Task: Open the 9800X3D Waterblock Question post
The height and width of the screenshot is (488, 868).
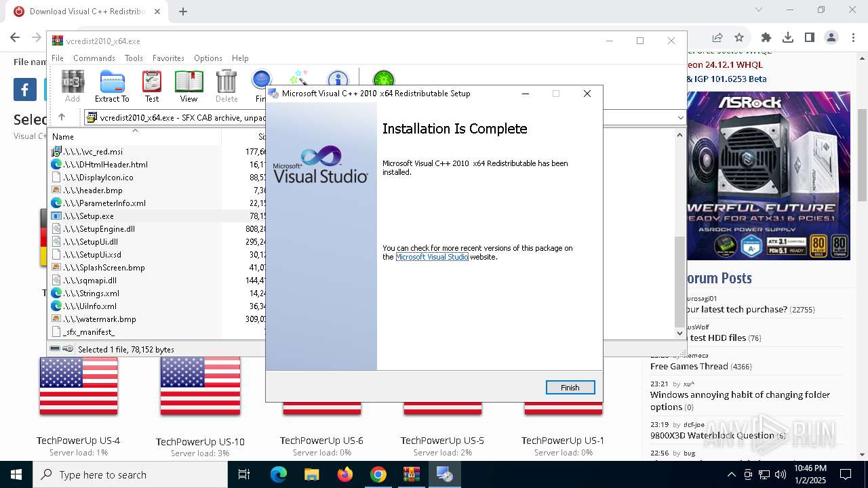Action: (x=712, y=435)
